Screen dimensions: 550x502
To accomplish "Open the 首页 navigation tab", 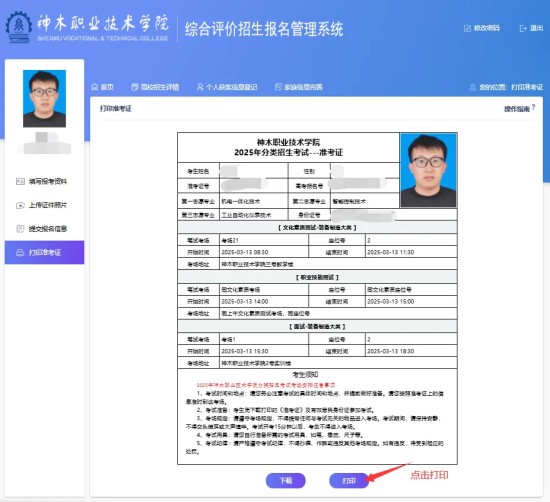I will [x=102, y=87].
